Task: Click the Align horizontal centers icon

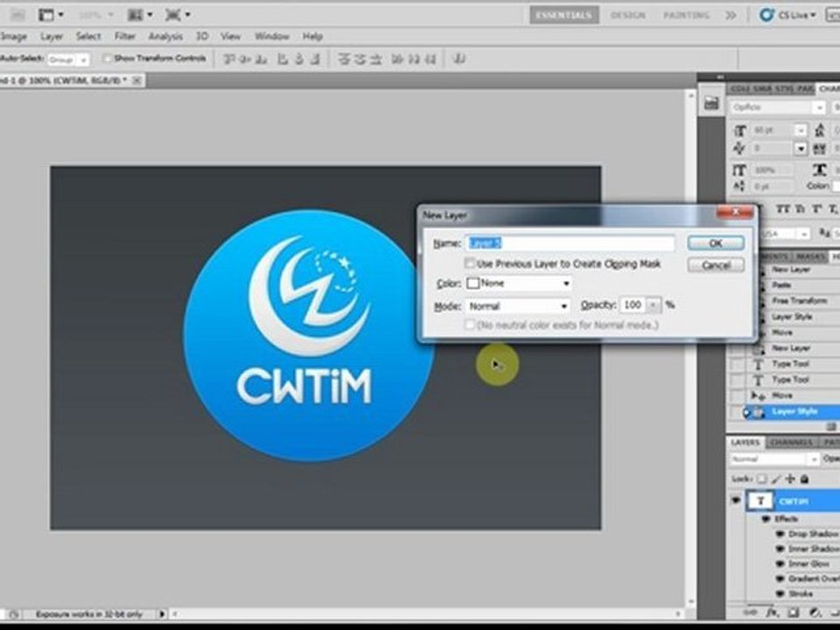Action: [299, 59]
